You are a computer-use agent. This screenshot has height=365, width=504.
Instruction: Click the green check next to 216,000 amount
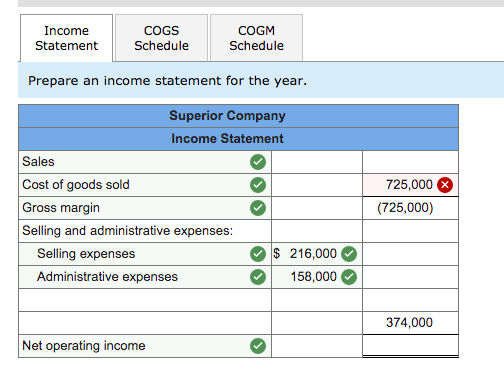[349, 254]
